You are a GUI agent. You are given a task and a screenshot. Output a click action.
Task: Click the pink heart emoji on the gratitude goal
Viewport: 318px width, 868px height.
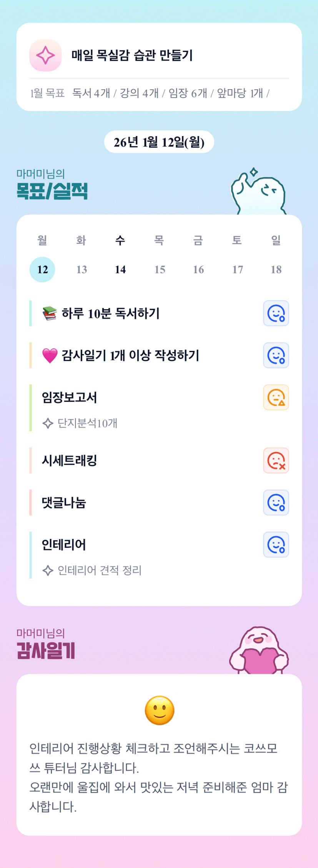50,356
